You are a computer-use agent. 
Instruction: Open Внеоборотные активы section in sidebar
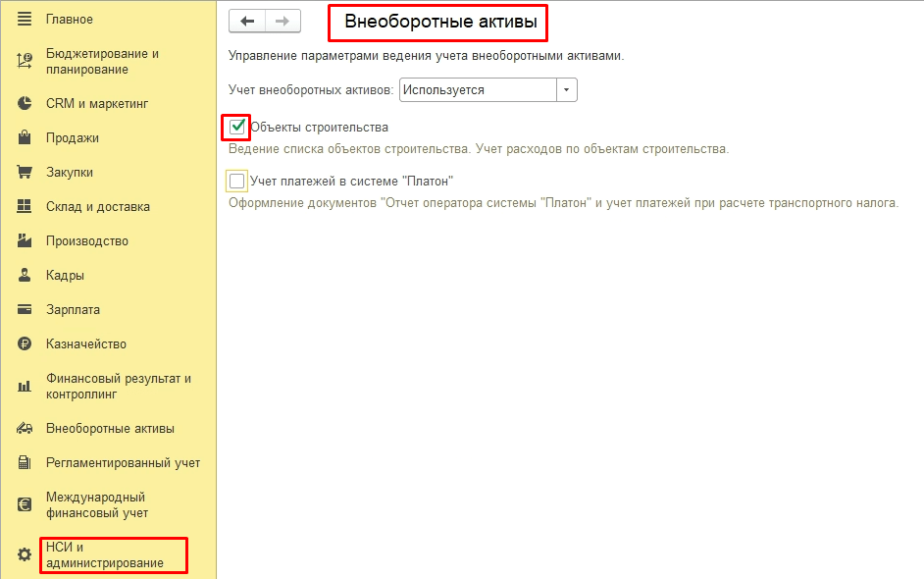tap(110, 428)
